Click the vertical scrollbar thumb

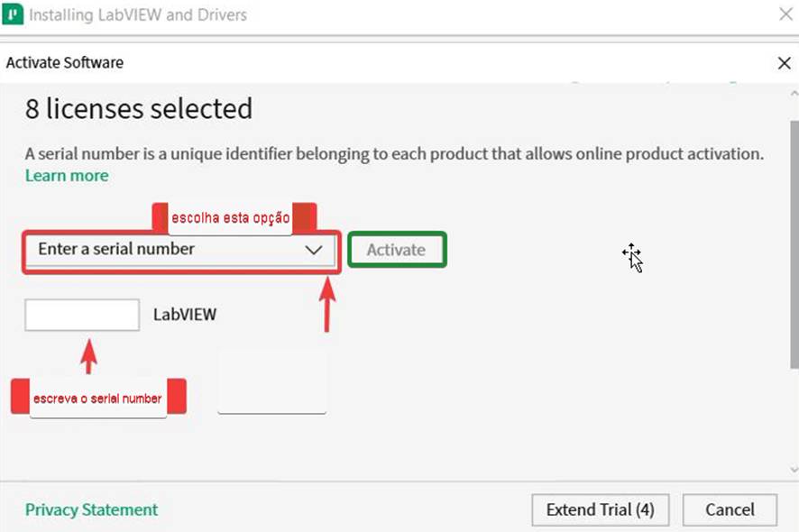[794, 244]
